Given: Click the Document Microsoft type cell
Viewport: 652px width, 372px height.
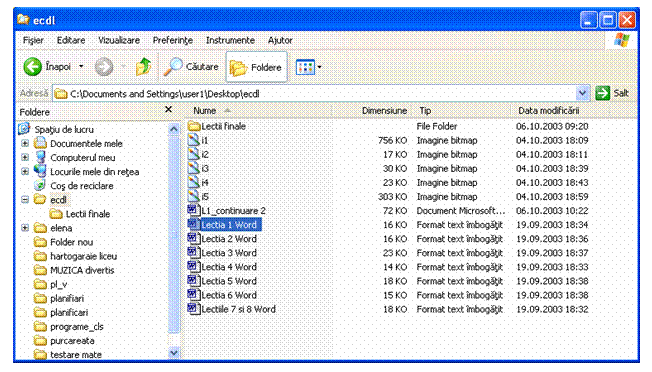Looking at the screenshot, I should point(461,211).
